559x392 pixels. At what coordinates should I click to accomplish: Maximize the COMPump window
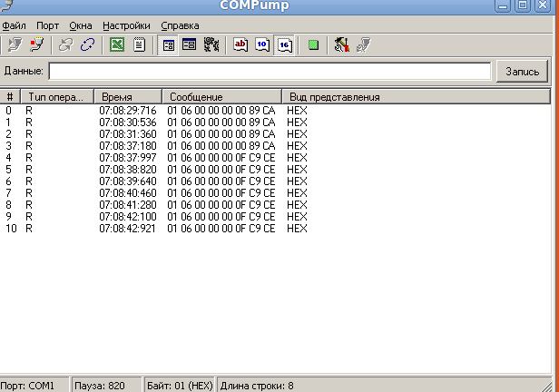(523, 5)
